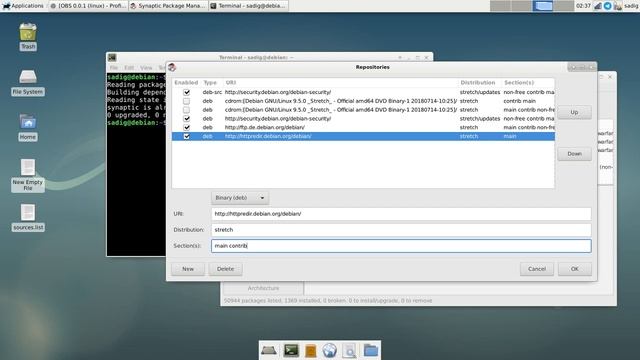Open the Binary (deb) type dropdown

(x=240, y=198)
